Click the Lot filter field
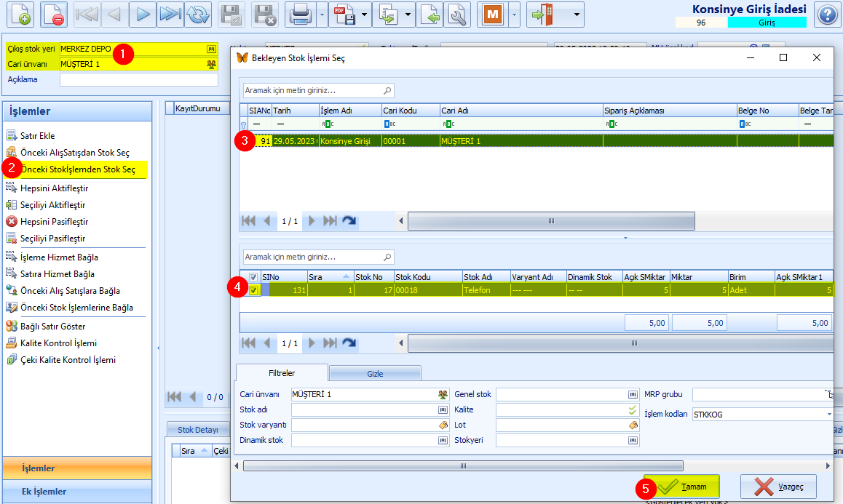 coord(567,425)
